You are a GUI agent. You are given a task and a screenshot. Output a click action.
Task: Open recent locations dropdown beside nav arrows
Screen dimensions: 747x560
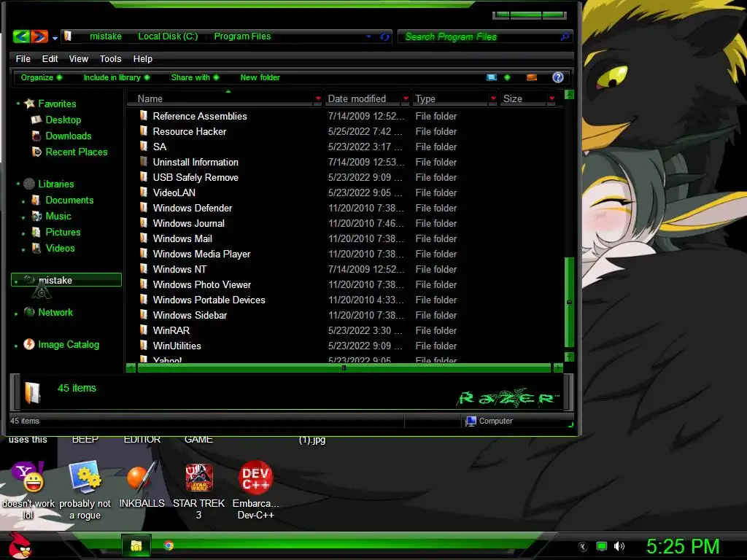coord(55,38)
